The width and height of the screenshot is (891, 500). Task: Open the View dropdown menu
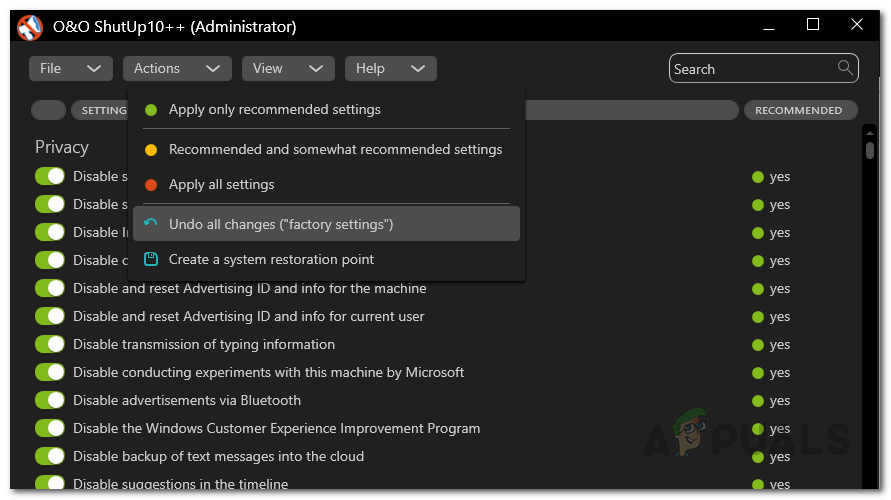point(288,69)
